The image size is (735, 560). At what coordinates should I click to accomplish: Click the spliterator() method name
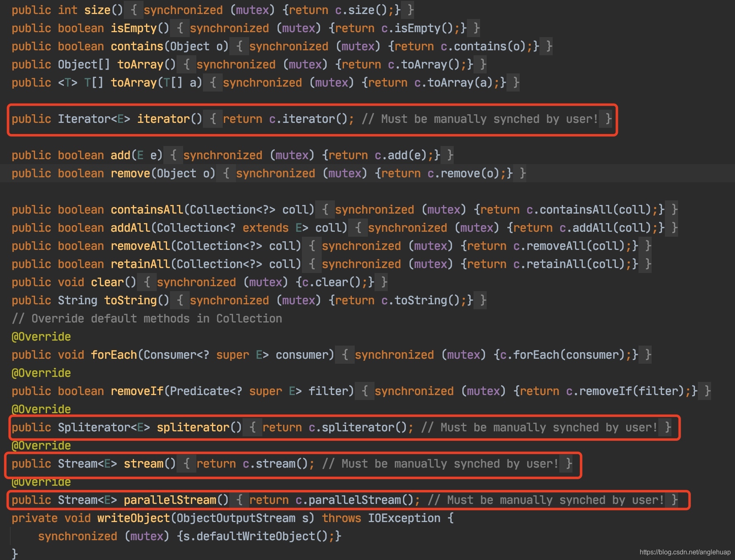click(193, 427)
